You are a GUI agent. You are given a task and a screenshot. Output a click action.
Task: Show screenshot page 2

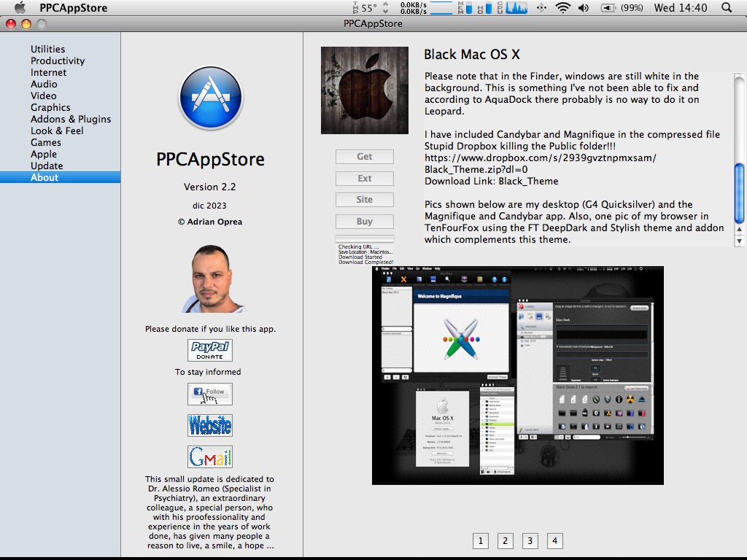[x=505, y=541]
